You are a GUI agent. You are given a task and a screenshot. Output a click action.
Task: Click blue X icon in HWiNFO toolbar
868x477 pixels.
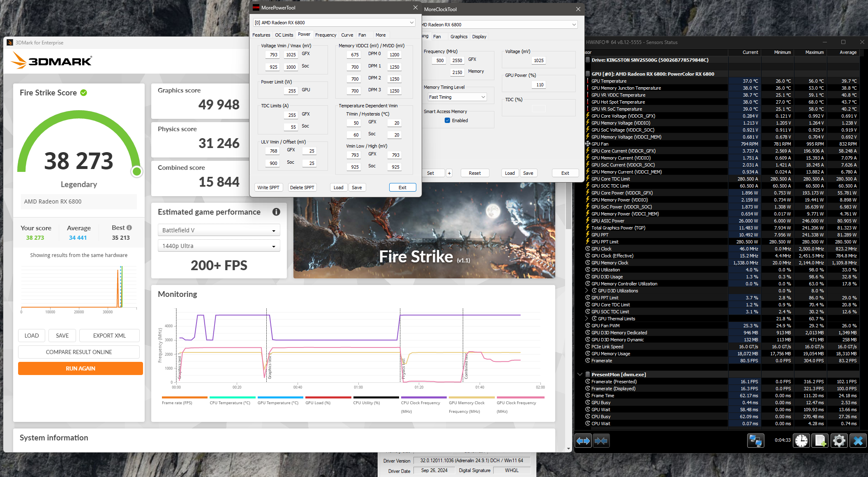click(x=858, y=441)
